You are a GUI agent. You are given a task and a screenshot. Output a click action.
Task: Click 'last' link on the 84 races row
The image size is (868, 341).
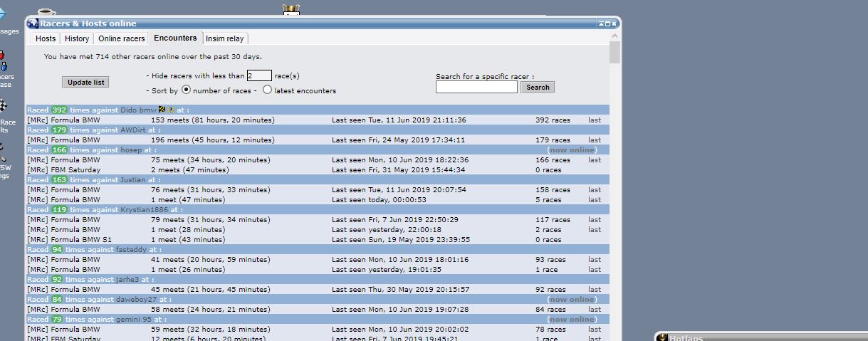pos(595,309)
